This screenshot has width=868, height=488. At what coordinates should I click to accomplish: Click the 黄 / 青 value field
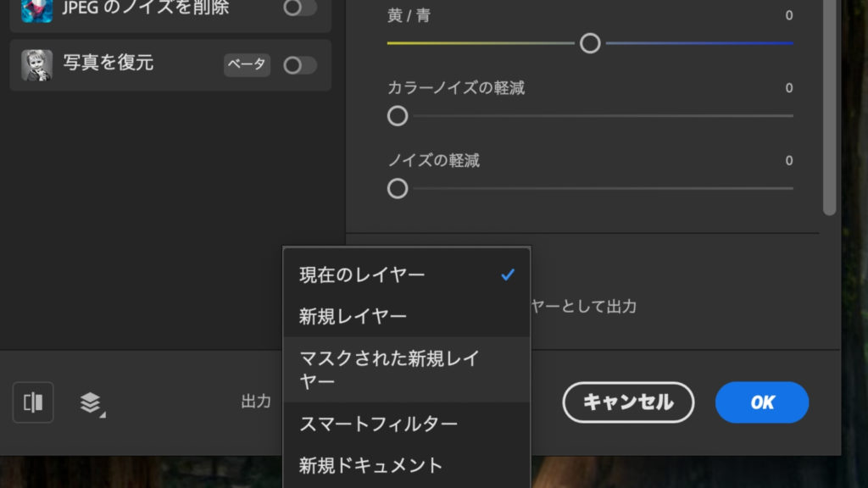[788, 15]
